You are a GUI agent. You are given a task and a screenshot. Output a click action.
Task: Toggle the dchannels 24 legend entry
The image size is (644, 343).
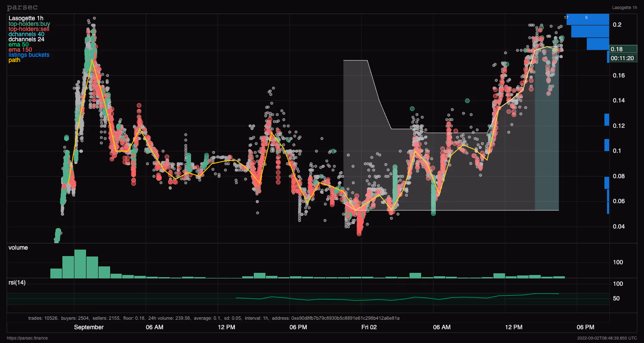pos(26,39)
